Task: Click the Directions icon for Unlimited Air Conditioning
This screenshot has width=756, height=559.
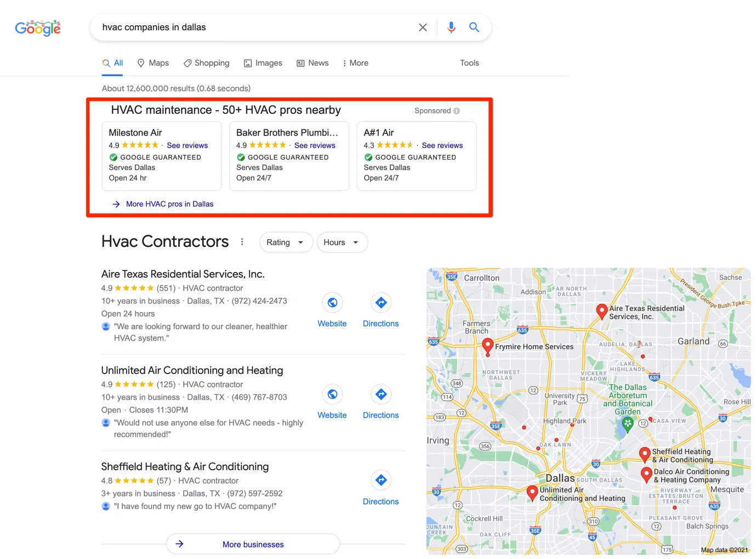Action: point(381,394)
